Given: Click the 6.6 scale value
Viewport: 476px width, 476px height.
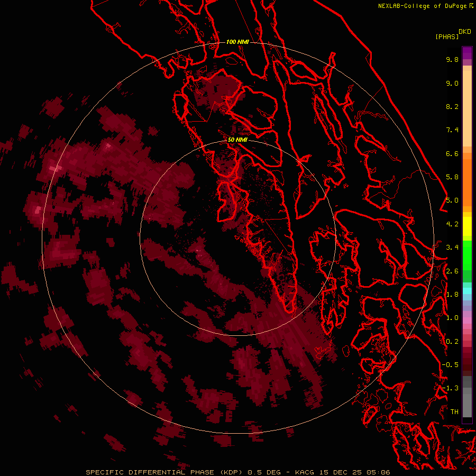Looking at the screenshot, I should coord(452,153).
